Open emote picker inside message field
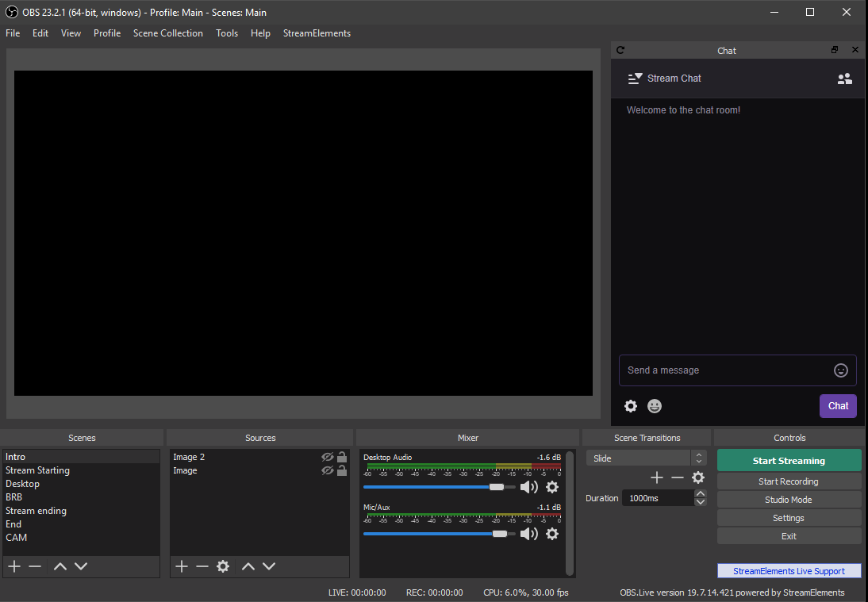Screen dimensions: 868x602 coord(840,370)
